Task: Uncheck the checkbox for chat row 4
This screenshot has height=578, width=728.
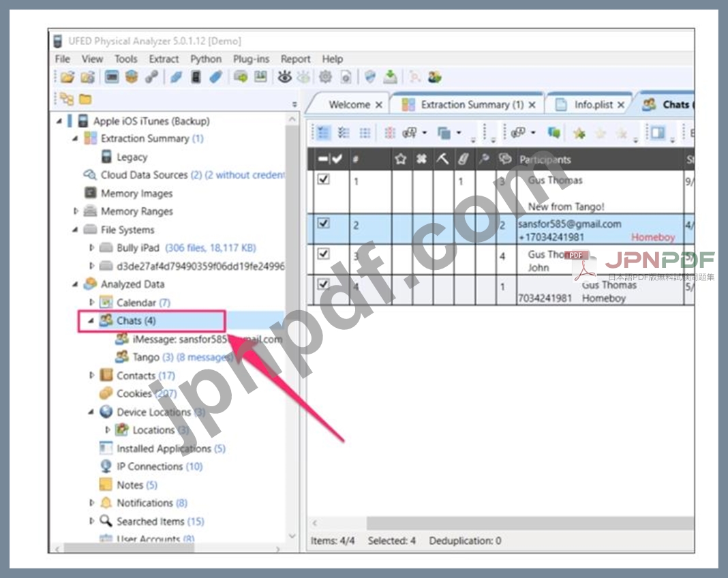Action: [324, 284]
